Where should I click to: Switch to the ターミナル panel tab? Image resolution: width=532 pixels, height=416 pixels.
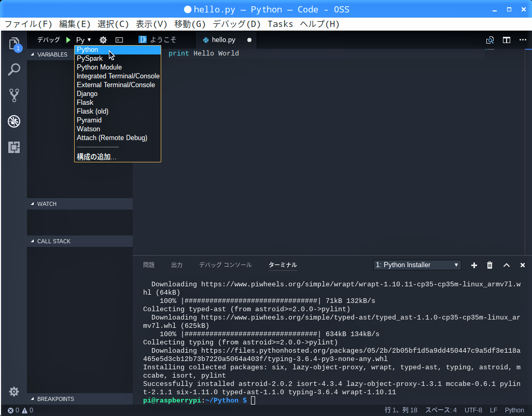(x=283, y=265)
